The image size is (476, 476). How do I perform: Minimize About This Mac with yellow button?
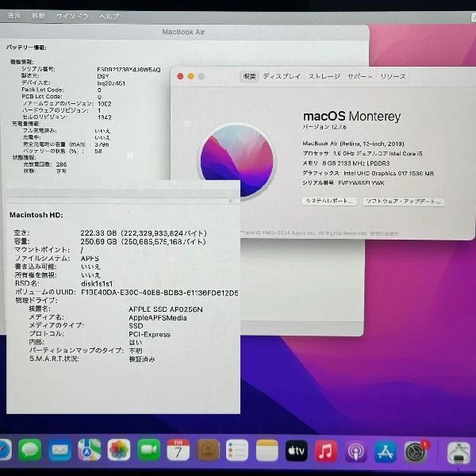[190, 76]
